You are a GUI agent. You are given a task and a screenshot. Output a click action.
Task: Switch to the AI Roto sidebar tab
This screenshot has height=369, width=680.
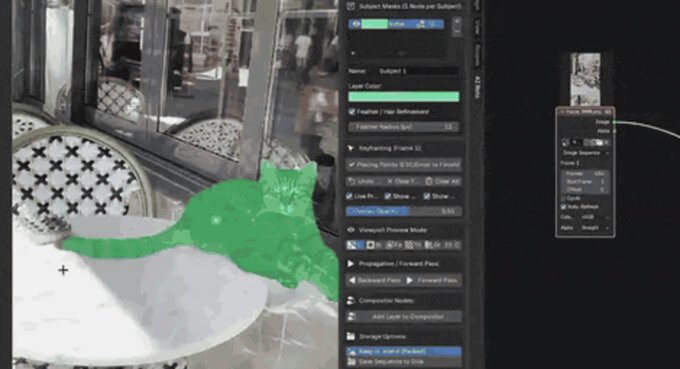(477, 87)
